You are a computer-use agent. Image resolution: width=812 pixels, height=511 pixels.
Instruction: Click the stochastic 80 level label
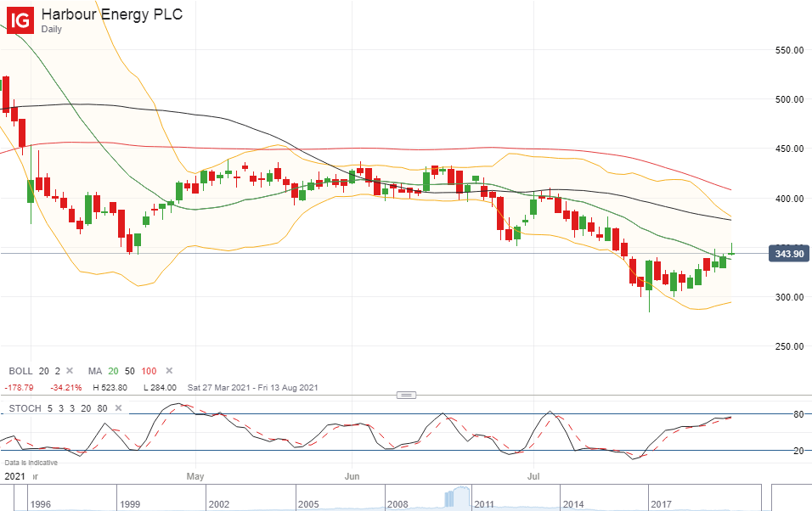coord(798,414)
